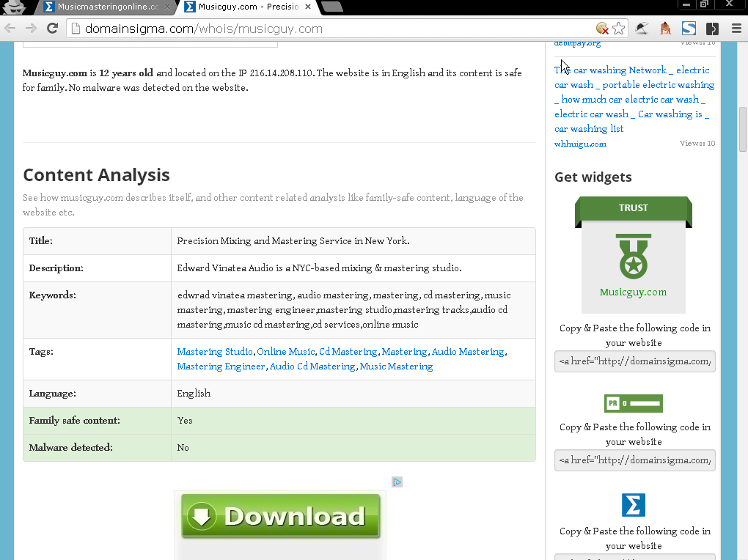Click the Language value 'English'
The height and width of the screenshot is (560, 748).
pyautogui.click(x=194, y=394)
